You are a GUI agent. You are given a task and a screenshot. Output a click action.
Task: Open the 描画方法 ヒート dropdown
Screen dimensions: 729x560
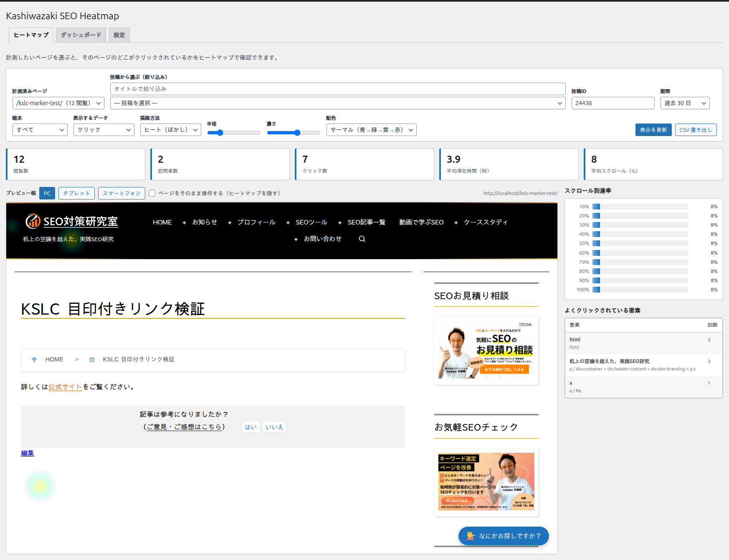click(171, 130)
